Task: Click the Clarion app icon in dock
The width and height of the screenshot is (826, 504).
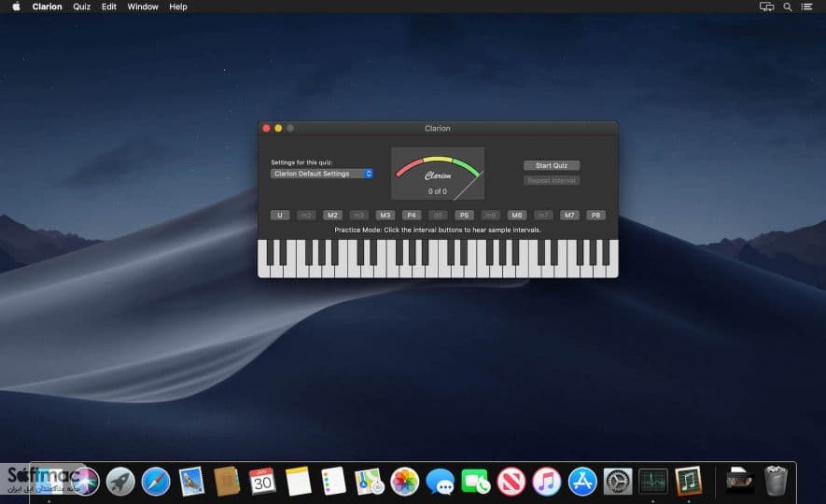Action: click(689, 482)
